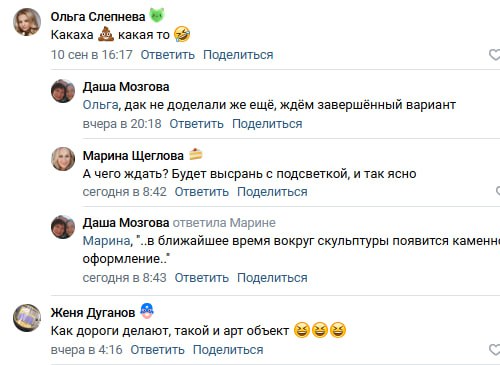Click 'ответила Марине' reply reference
The width and height of the screenshot is (500, 365).
coord(224,223)
